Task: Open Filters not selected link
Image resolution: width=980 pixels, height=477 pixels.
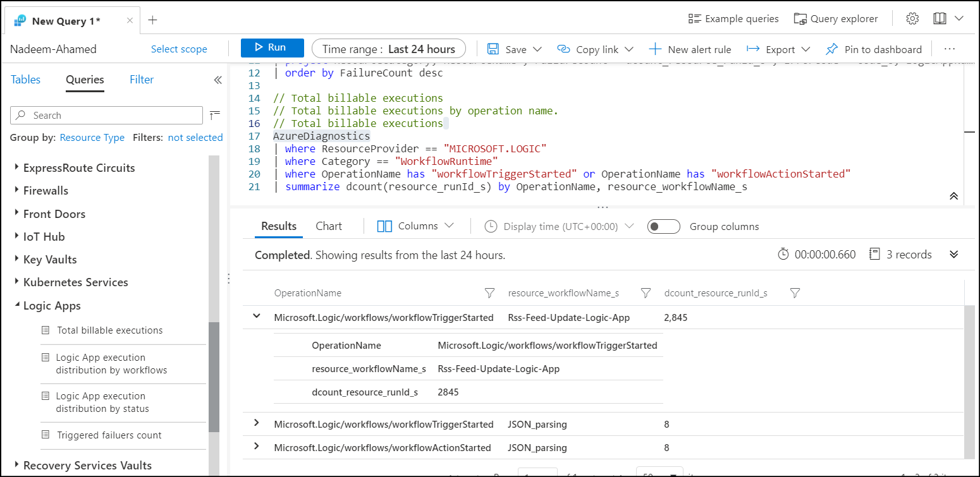Action: 195,137
